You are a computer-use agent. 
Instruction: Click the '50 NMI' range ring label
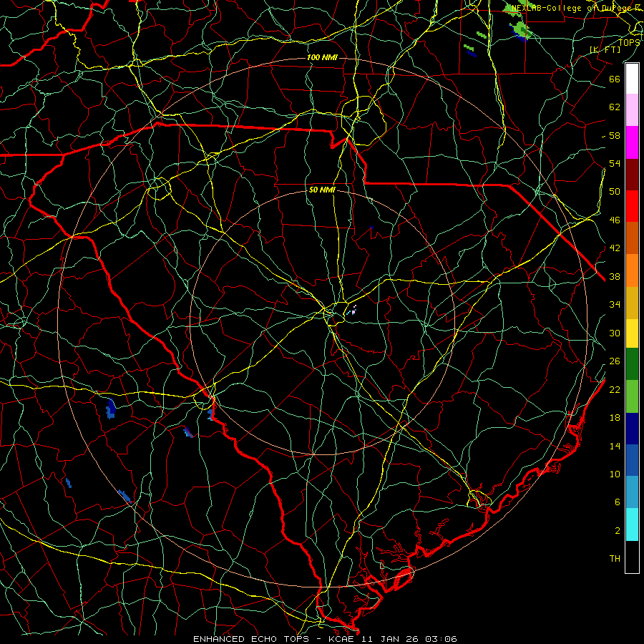point(323,190)
